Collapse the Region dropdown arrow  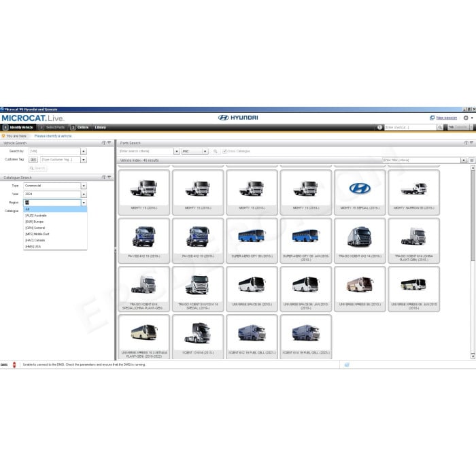[84, 203]
